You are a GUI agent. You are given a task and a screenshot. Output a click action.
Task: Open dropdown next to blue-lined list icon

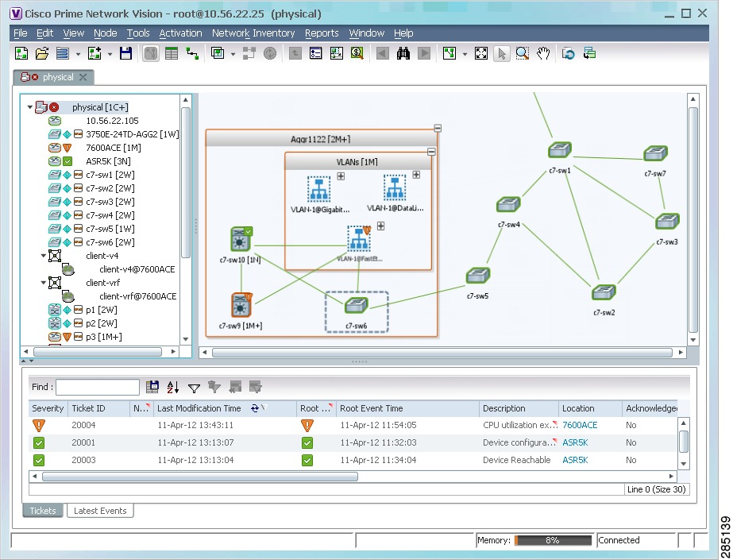[x=78, y=54]
